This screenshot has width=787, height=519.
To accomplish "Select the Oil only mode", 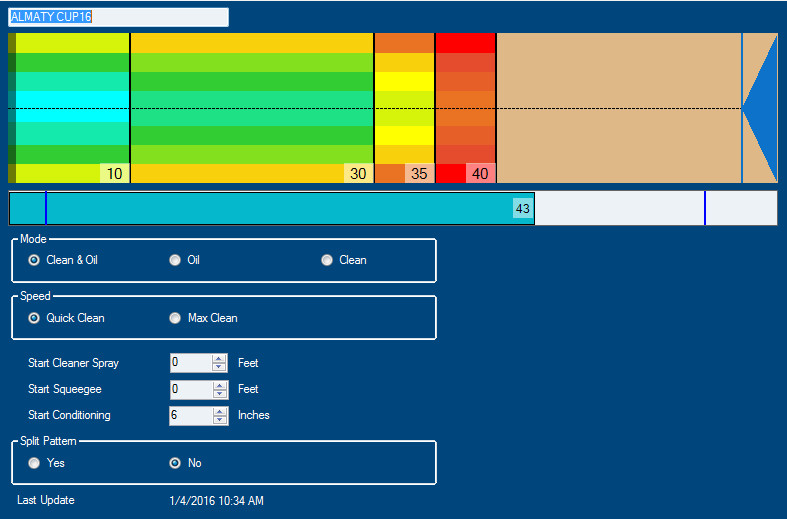I will [x=175, y=260].
